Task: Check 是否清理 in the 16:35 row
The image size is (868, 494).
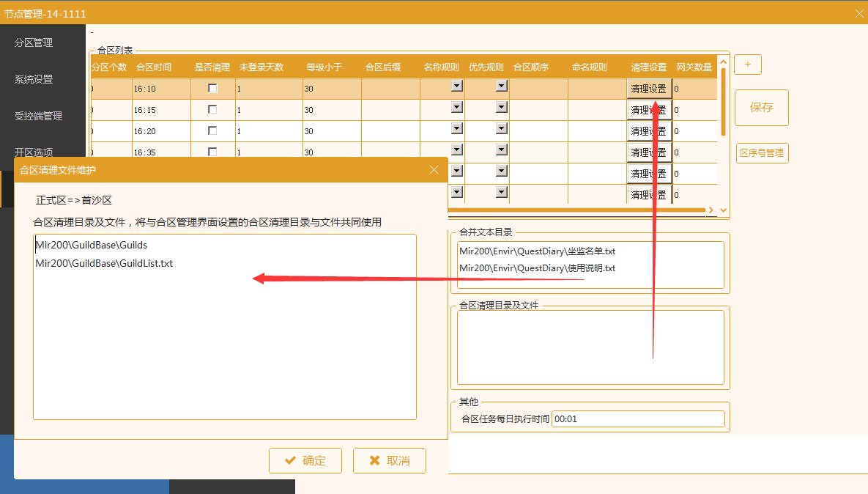Action: 213,152
